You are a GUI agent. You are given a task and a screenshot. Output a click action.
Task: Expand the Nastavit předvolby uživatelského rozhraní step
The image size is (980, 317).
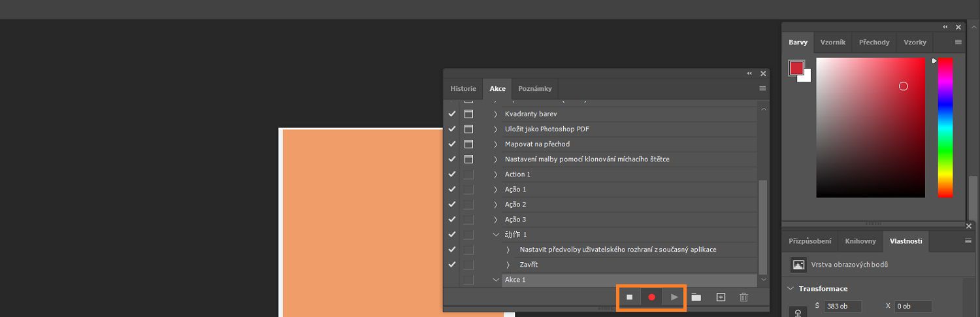coord(508,250)
